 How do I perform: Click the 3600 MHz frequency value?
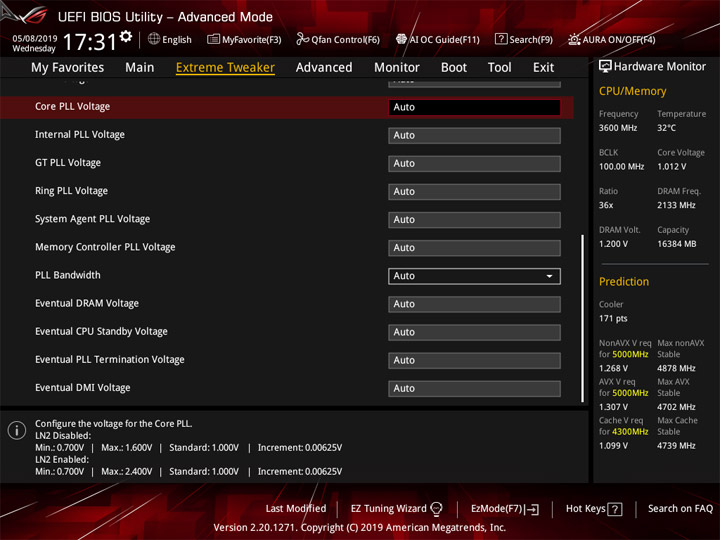click(618, 128)
